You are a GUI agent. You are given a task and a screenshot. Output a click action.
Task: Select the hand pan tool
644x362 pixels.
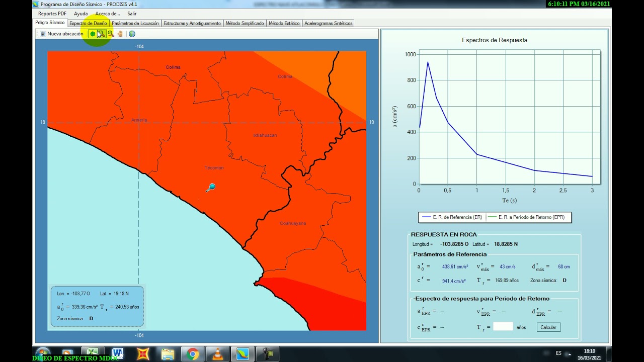(120, 34)
